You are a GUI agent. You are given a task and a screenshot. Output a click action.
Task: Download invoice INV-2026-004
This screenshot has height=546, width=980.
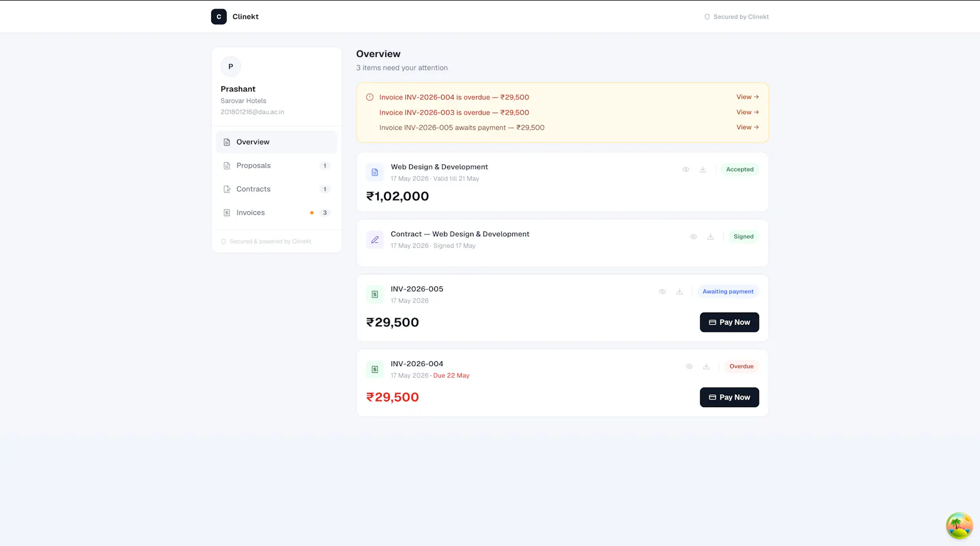706,367
